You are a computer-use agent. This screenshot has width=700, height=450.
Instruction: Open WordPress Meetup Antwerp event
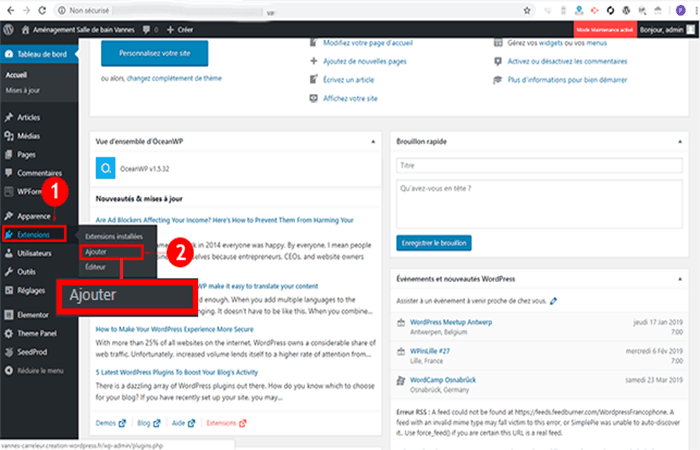(451, 322)
